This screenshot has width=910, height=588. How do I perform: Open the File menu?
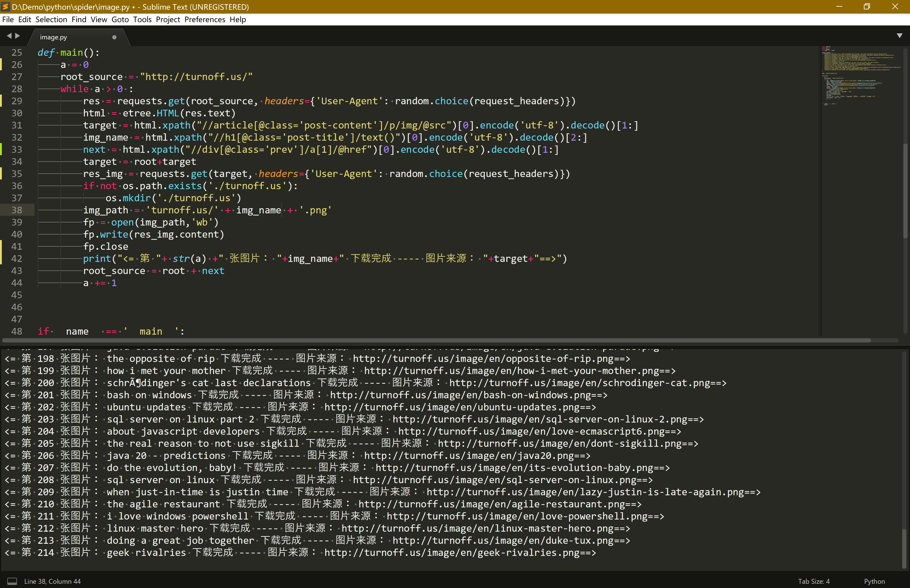point(8,19)
